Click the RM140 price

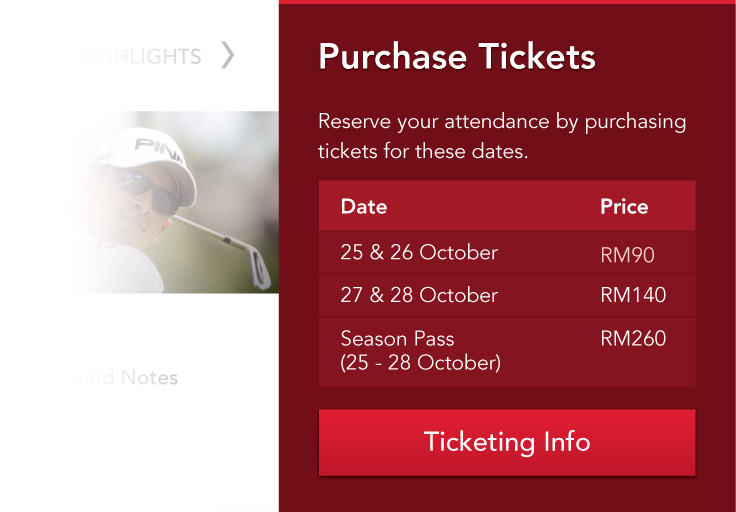coord(633,295)
